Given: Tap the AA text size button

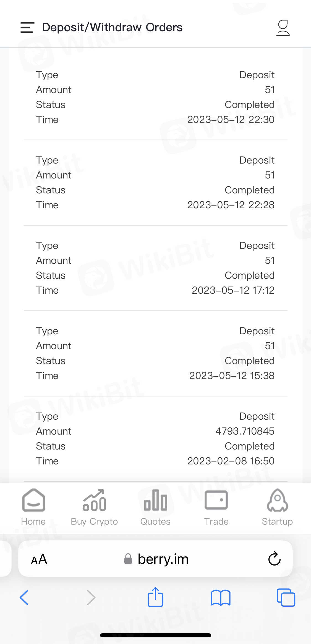Looking at the screenshot, I should click(39, 559).
